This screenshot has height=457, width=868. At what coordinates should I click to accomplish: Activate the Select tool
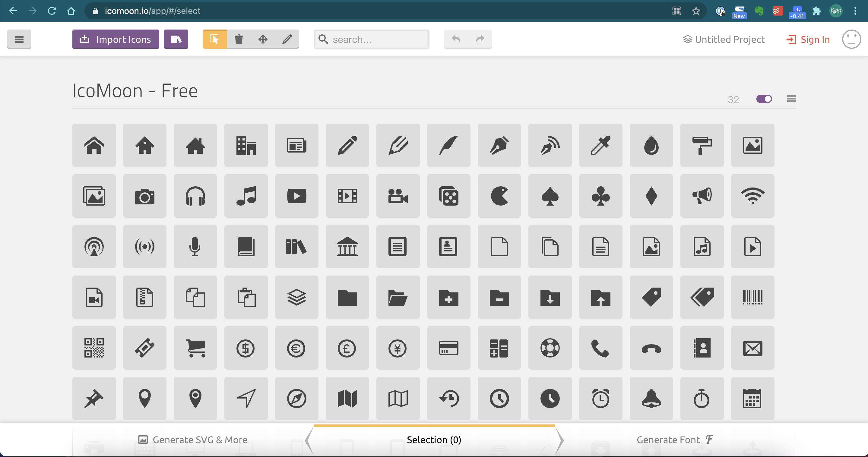point(215,39)
